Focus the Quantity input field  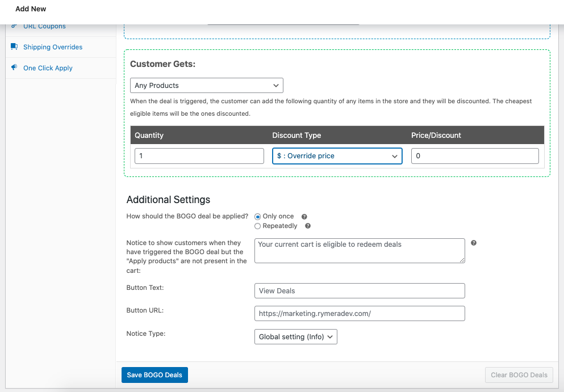(x=199, y=156)
